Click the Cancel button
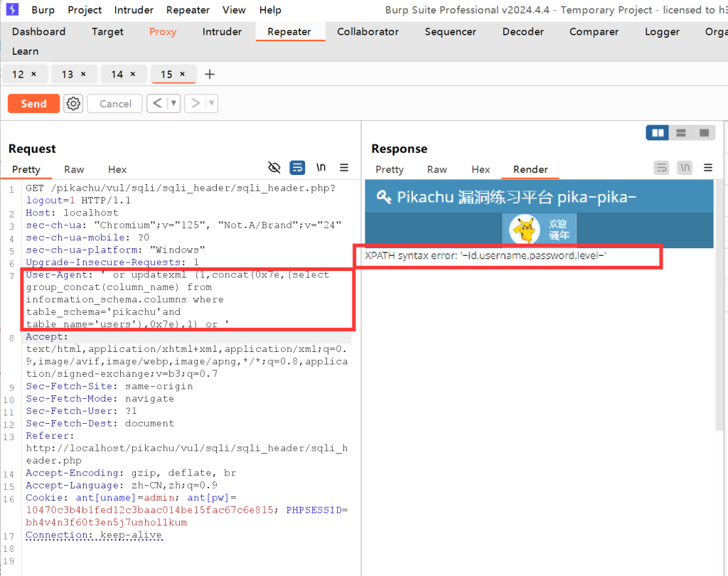 tap(115, 104)
